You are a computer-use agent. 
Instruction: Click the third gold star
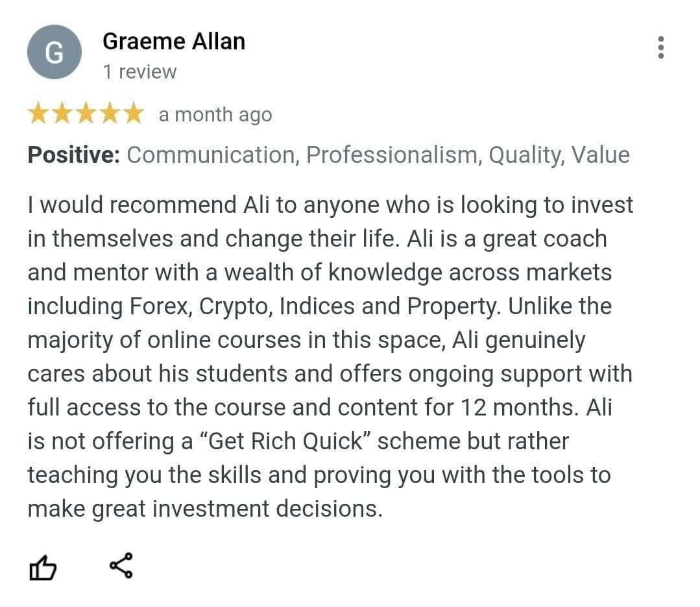86,114
